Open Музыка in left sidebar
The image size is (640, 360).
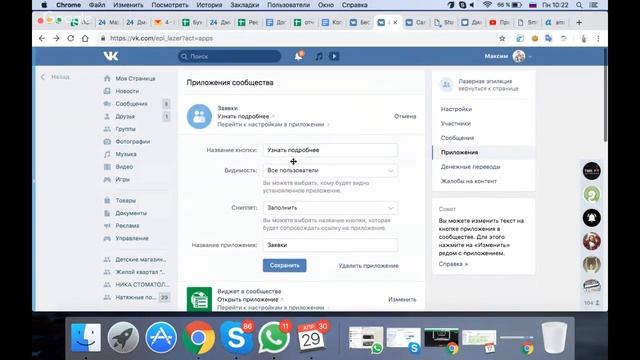pos(126,154)
